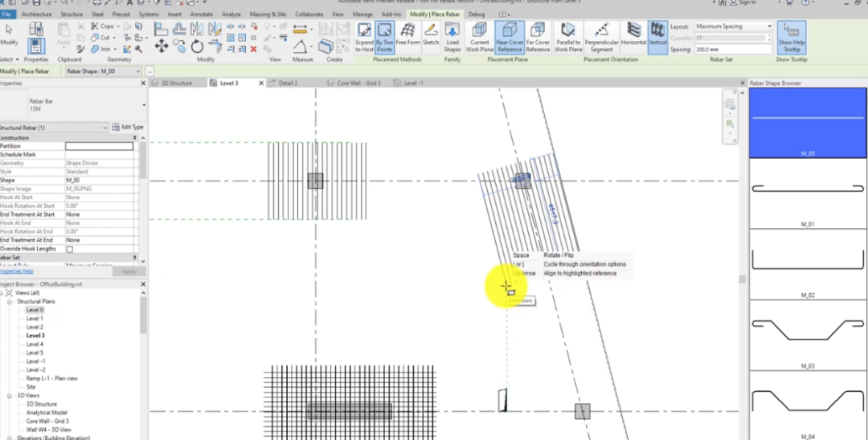The image size is (868, 440).
Task: Select Expand to Host placement method
Action: coord(364,38)
